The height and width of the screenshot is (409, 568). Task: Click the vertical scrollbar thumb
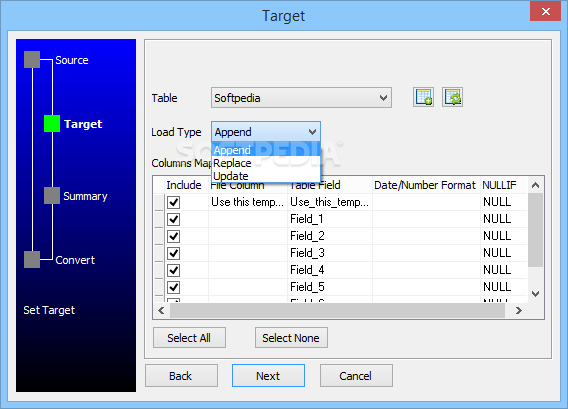click(535, 230)
